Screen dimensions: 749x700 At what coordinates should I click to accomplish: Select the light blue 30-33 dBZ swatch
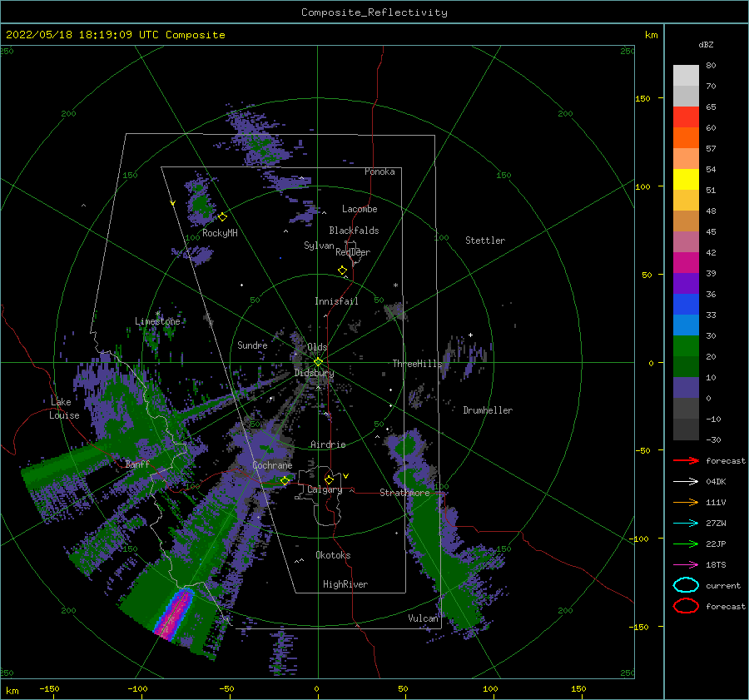point(686,325)
